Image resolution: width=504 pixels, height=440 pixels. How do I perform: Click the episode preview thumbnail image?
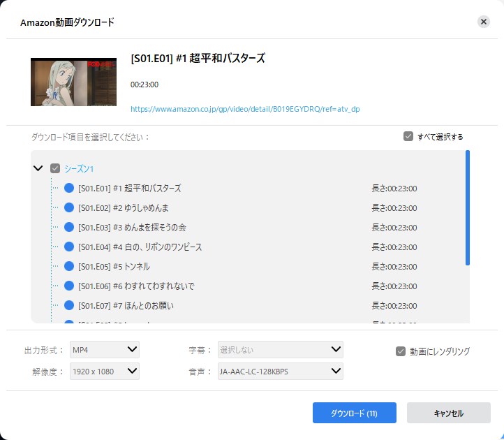tap(73, 82)
